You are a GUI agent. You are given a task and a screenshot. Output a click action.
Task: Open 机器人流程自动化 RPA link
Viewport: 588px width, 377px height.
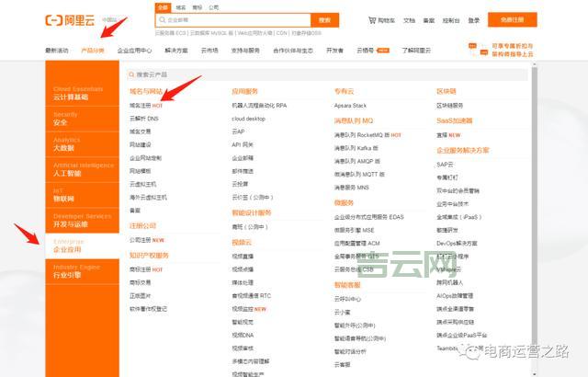(x=259, y=106)
